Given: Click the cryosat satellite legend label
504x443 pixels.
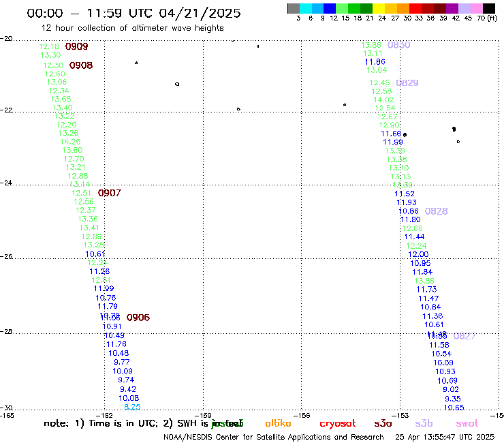Looking at the screenshot, I should pyautogui.click(x=338, y=424).
